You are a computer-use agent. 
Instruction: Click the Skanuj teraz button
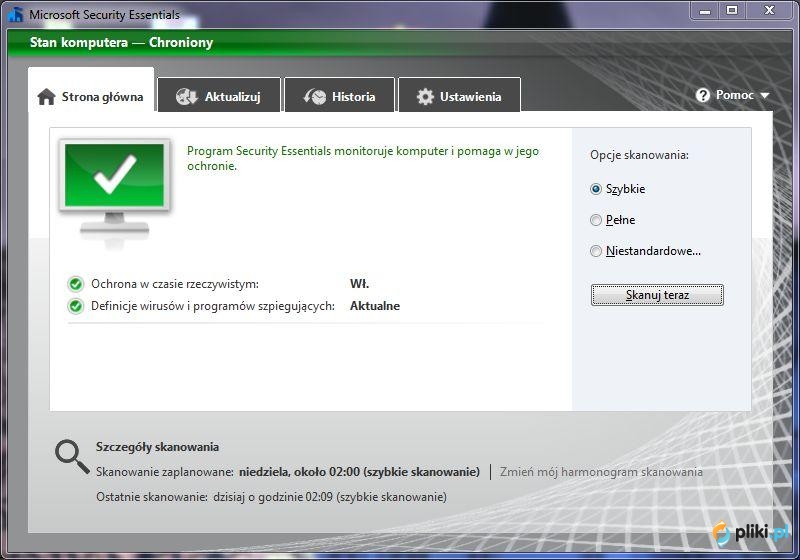pyautogui.click(x=657, y=295)
